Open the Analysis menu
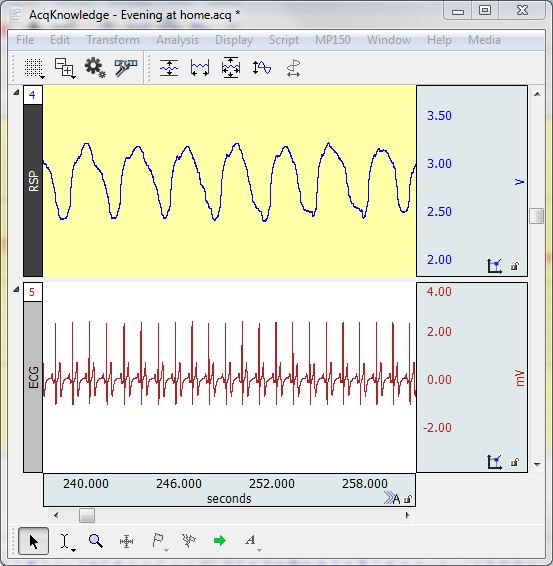The width and height of the screenshot is (553, 566). 178,40
